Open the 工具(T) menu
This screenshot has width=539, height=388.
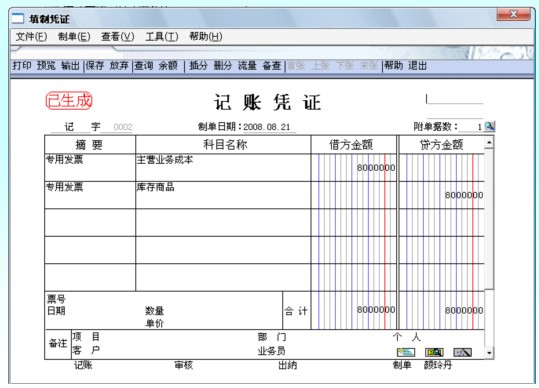click(x=162, y=36)
